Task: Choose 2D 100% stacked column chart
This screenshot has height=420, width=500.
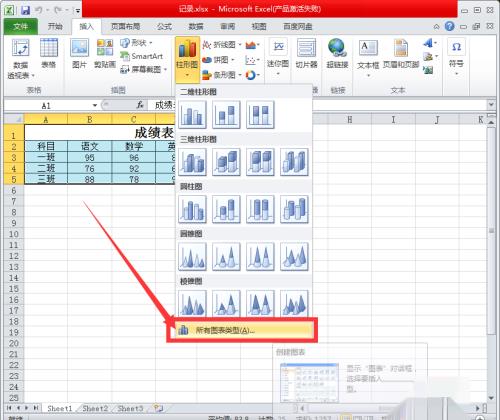Action: (x=260, y=115)
